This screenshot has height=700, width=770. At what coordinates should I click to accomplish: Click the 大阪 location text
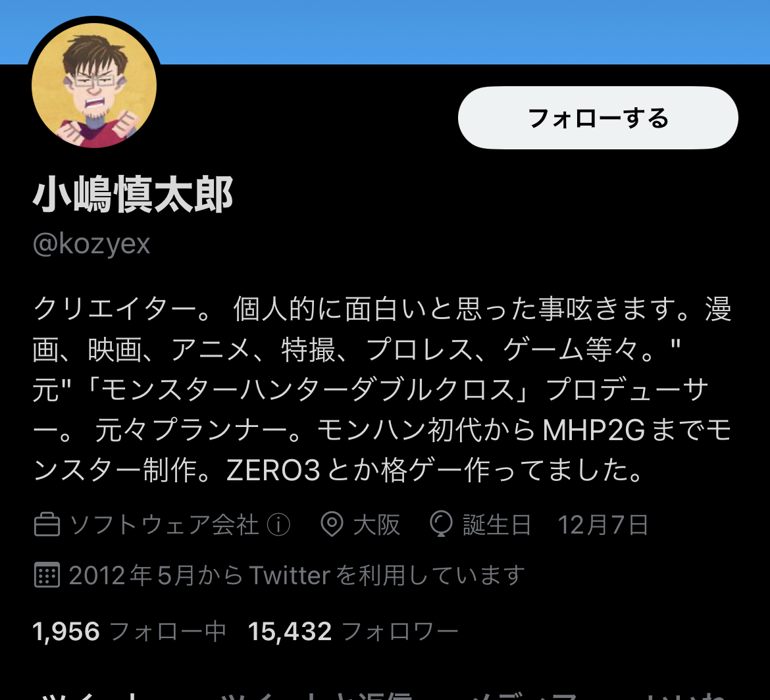coord(376,524)
